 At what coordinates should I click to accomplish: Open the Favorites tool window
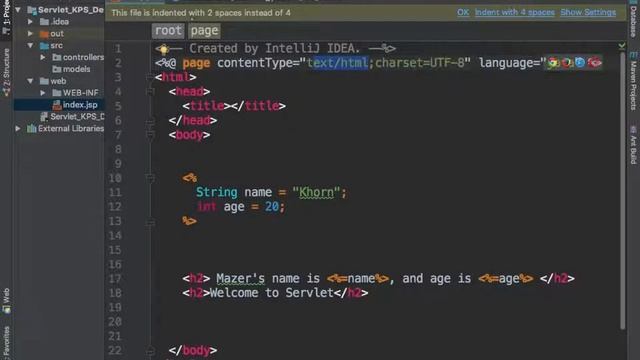pyautogui.click(x=7, y=342)
